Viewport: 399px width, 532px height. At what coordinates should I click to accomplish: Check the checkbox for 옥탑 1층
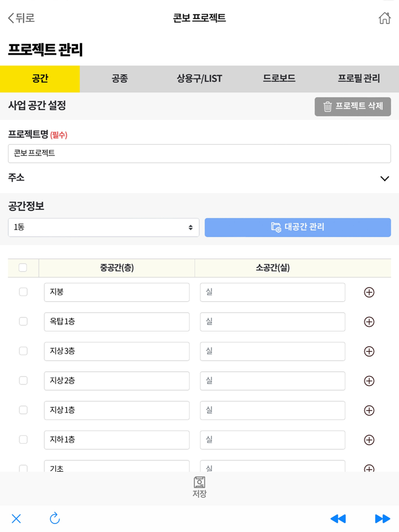(x=23, y=322)
